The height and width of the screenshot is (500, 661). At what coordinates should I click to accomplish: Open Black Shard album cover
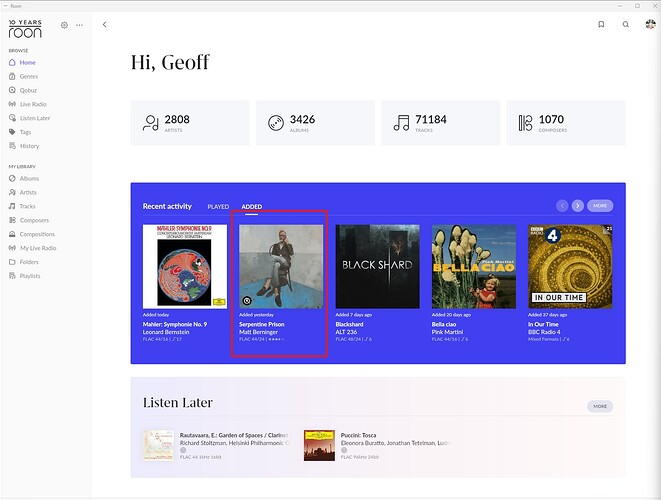[377, 266]
